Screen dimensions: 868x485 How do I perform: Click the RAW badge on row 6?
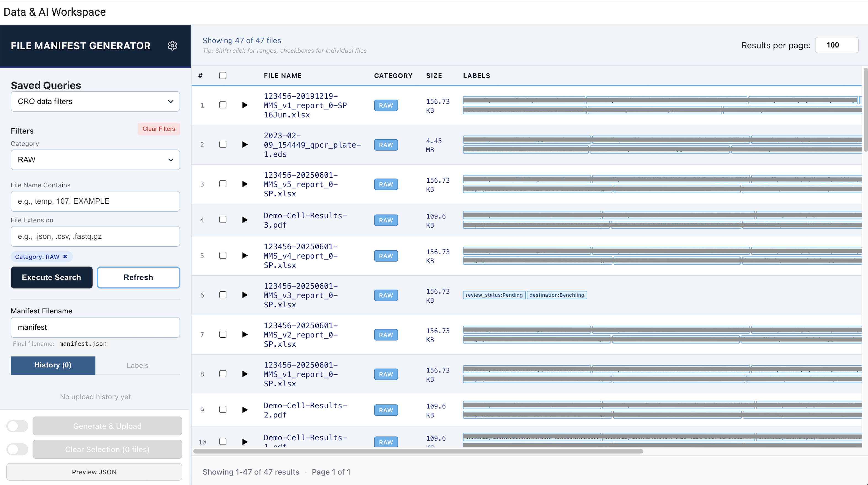pyautogui.click(x=385, y=295)
